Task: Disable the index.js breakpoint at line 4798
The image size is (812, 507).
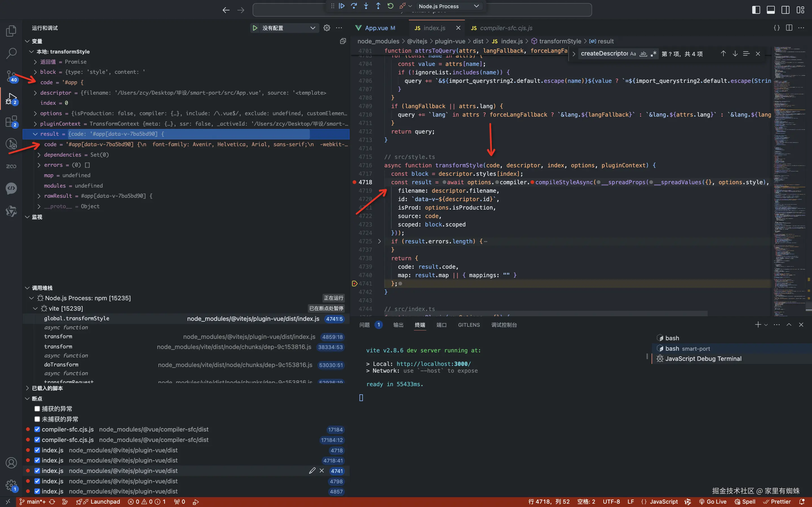Action: coord(37,481)
